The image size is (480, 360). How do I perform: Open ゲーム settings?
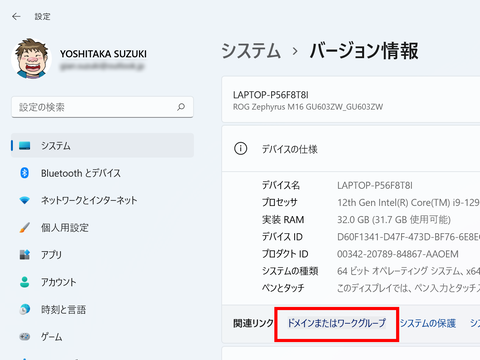tap(102, 337)
